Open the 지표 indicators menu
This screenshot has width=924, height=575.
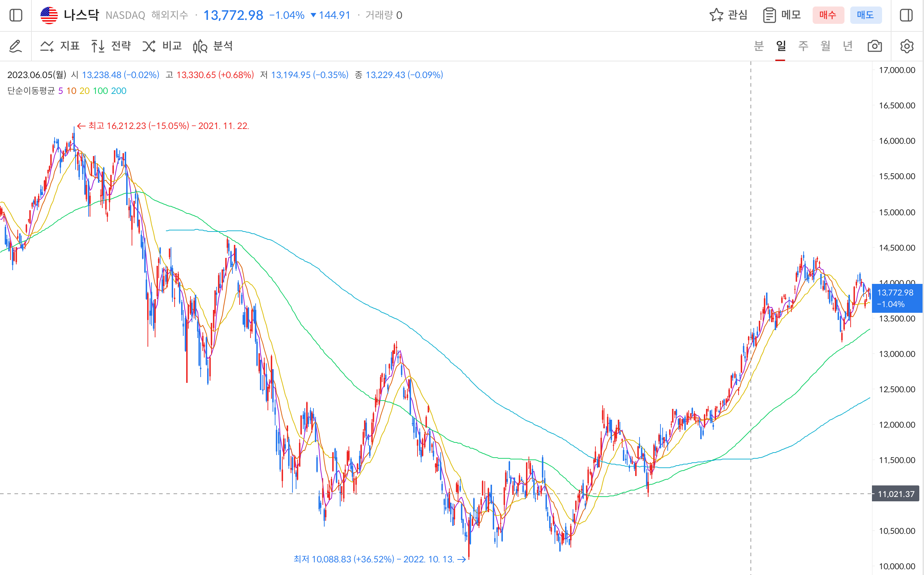pos(60,46)
